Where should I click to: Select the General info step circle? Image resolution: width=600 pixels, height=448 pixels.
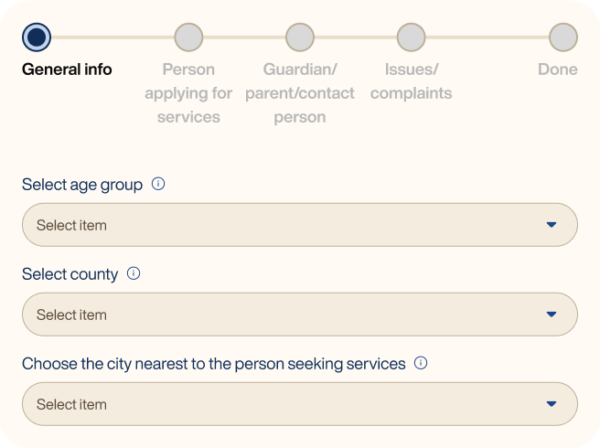point(36,37)
